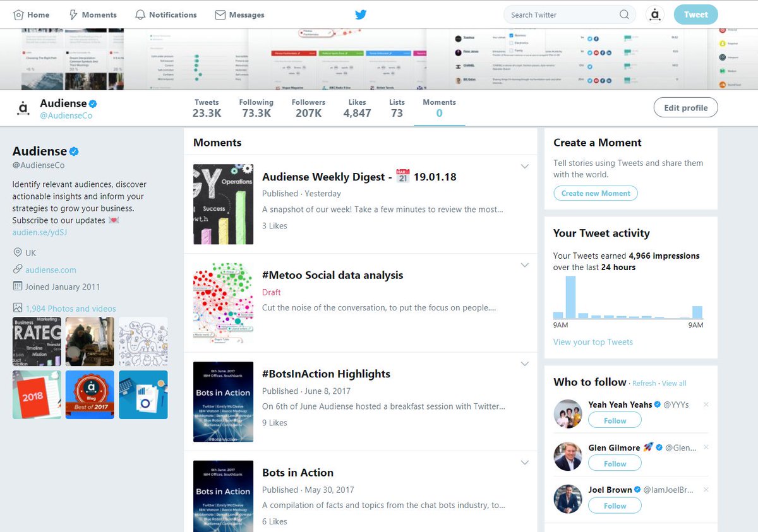Click the Joined January 2011 calendar icon
The image size is (758, 532).
pyautogui.click(x=17, y=287)
